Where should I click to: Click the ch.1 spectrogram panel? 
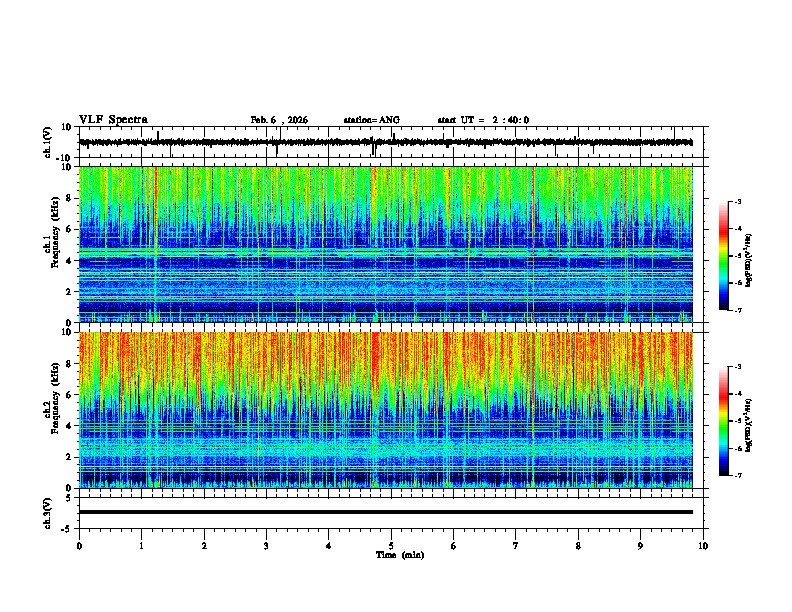pyautogui.click(x=386, y=244)
